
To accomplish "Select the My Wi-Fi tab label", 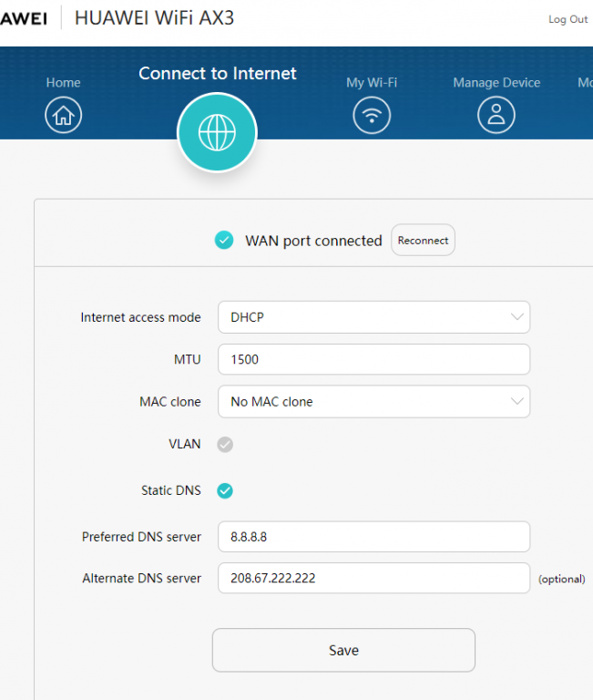I will tap(372, 83).
